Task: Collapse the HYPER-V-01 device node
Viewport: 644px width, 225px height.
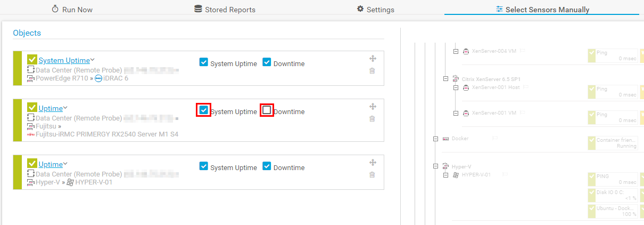Action: pyautogui.click(x=446, y=175)
